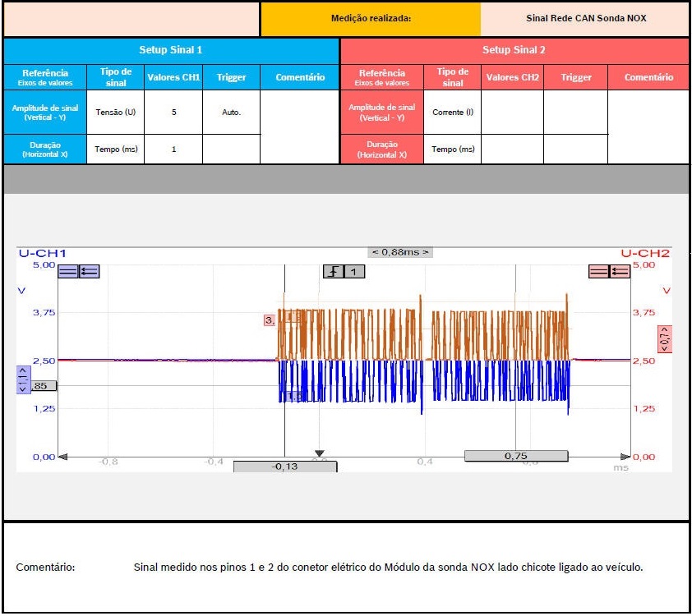Click the blue CH1 vertical scale stepper
The width and height of the screenshot is (692, 616).
(23, 379)
